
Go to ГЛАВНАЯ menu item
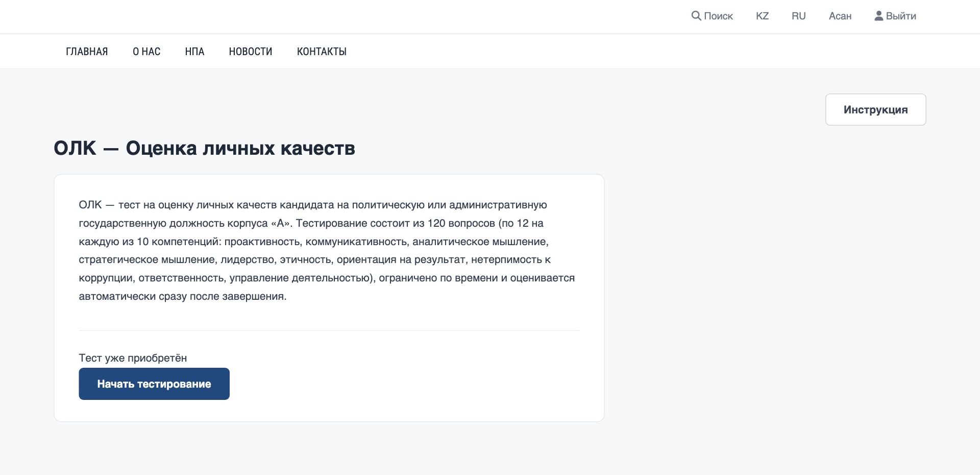[x=87, y=52]
